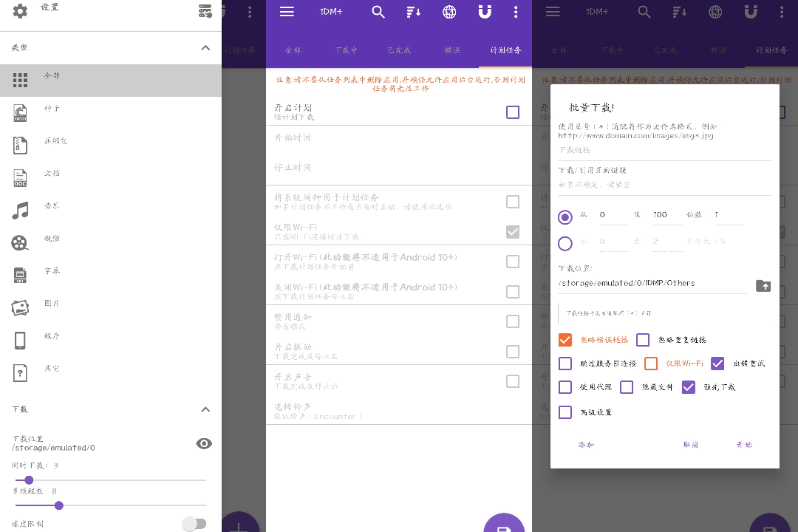This screenshot has width=798, height=532.
Task: Collapse the 类型 section chevron
Action: (205, 48)
